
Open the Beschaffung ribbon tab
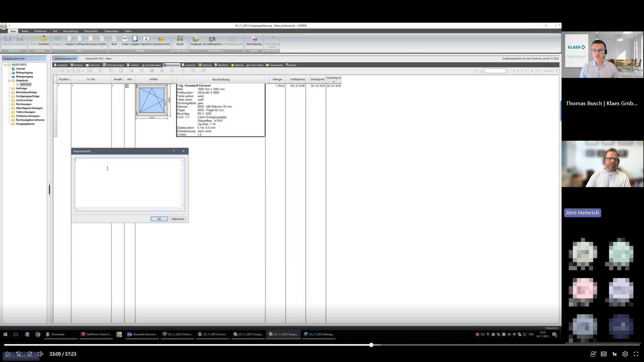(x=70, y=31)
